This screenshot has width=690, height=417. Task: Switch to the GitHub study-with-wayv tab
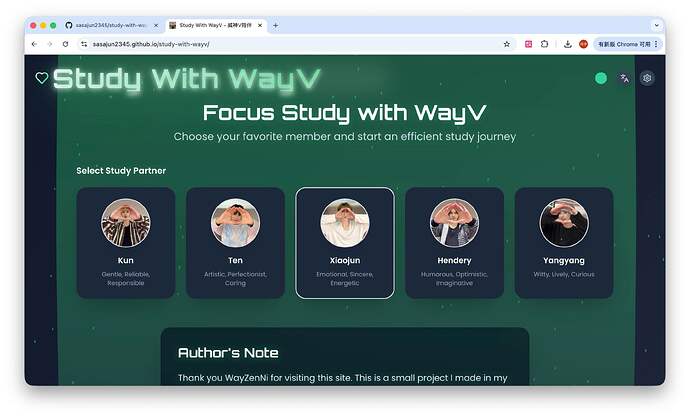(112, 26)
